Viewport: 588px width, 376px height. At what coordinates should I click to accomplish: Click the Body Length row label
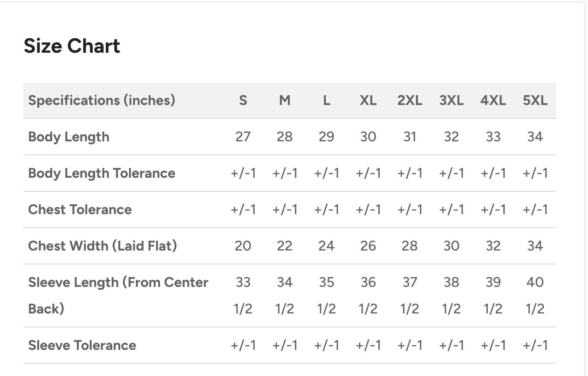click(69, 137)
